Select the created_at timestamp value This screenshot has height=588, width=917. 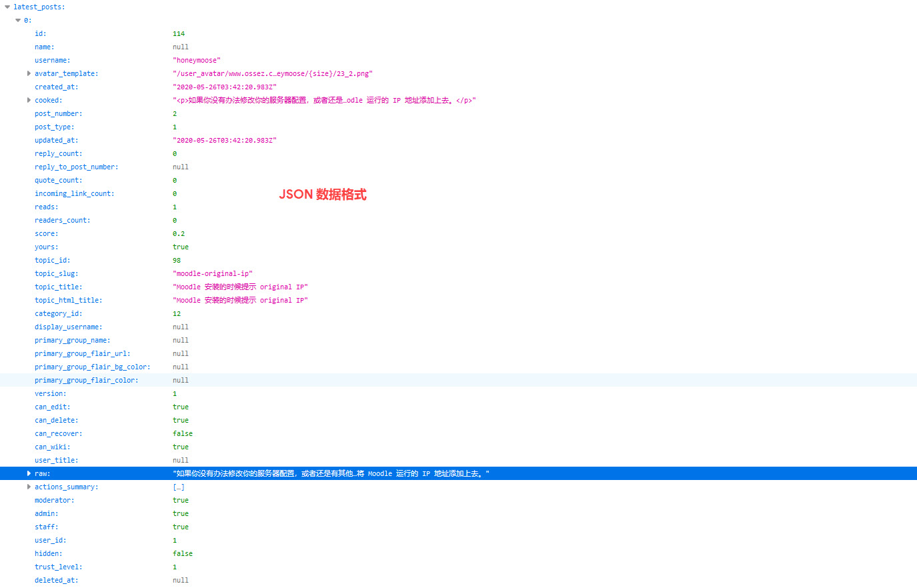(x=224, y=87)
